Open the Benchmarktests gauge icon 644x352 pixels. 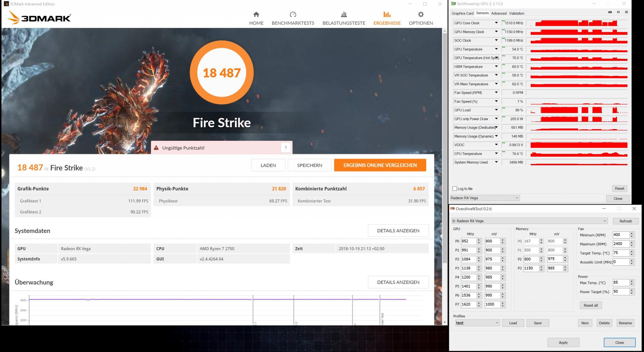[293, 14]
